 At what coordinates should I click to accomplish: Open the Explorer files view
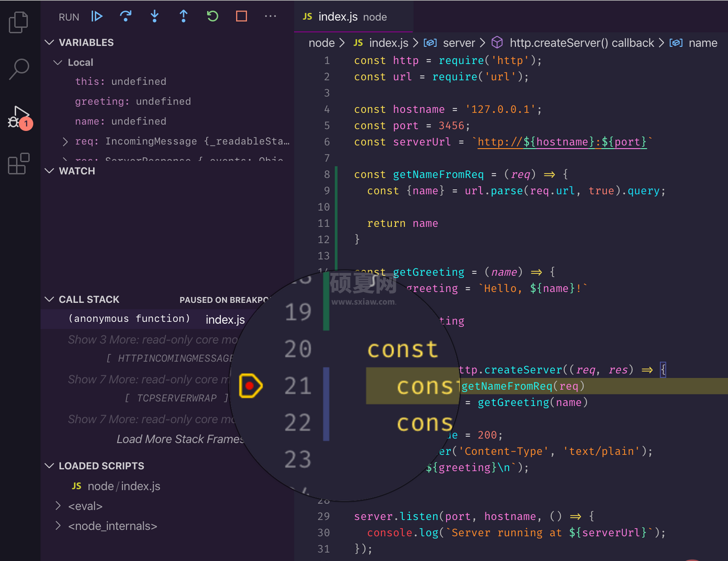click(x=18, y=22)
